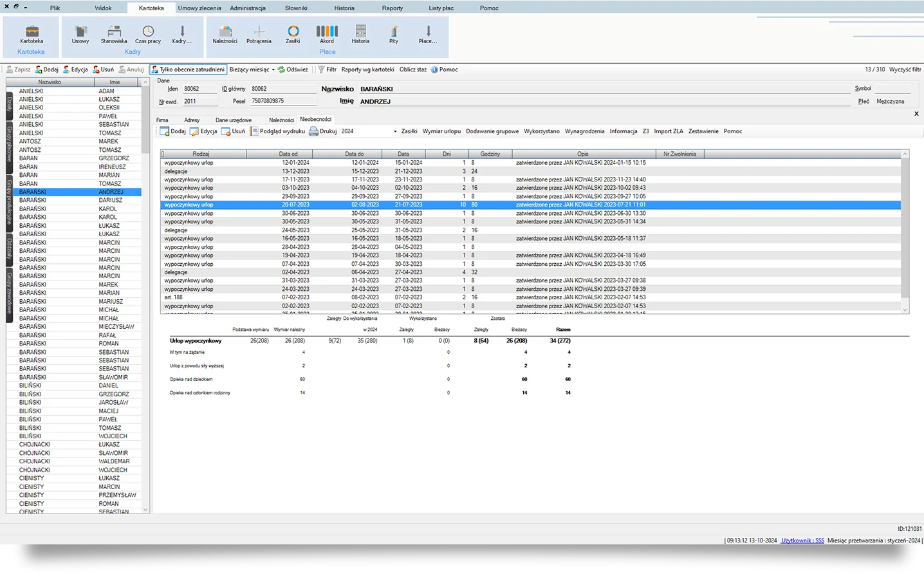This screenshot has width=924, height=574.
Task: Click the Dodawanie grupowe button
Action: click(x=492, y=131)
